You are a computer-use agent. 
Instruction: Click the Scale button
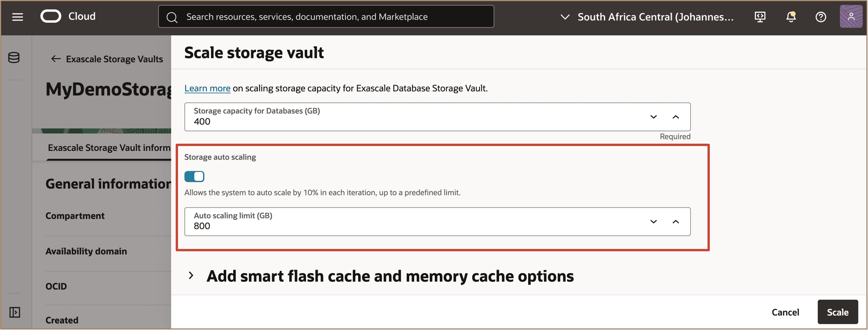[838, 312]
